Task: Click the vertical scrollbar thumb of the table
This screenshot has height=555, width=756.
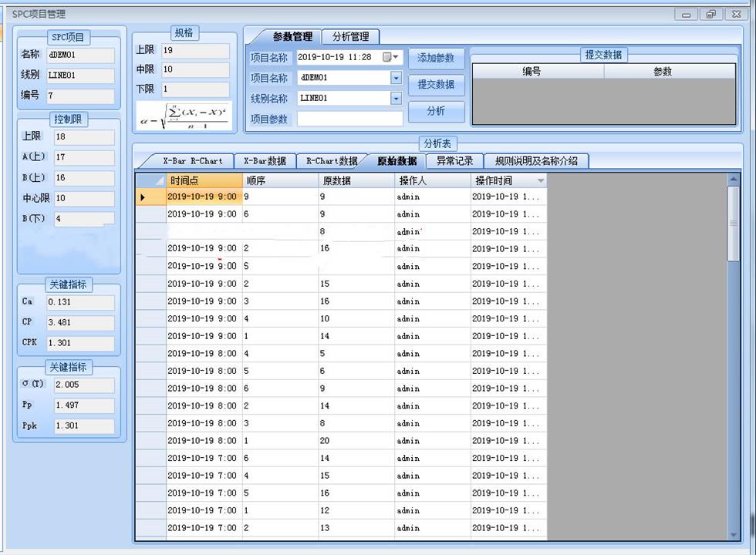Action: (x=733, y=224)
